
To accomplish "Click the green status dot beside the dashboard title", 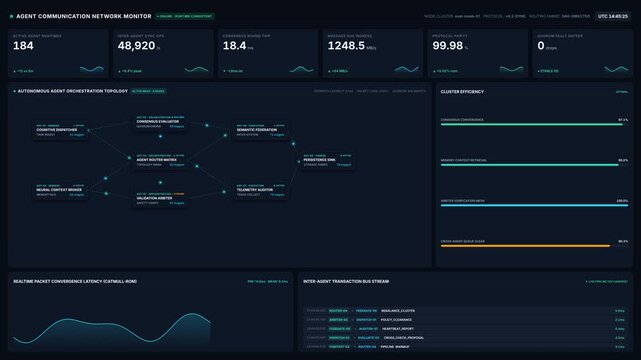I will [x=11, y=16].
